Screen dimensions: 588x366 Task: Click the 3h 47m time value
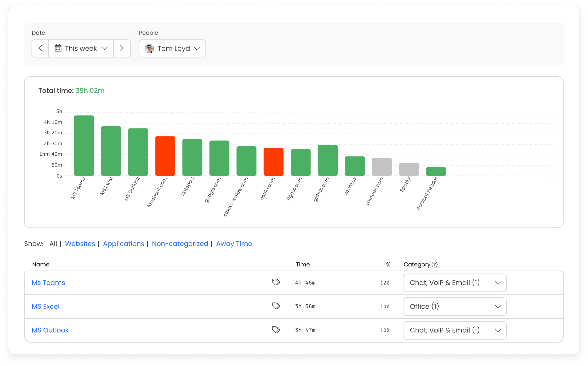[x=305, y=330]
